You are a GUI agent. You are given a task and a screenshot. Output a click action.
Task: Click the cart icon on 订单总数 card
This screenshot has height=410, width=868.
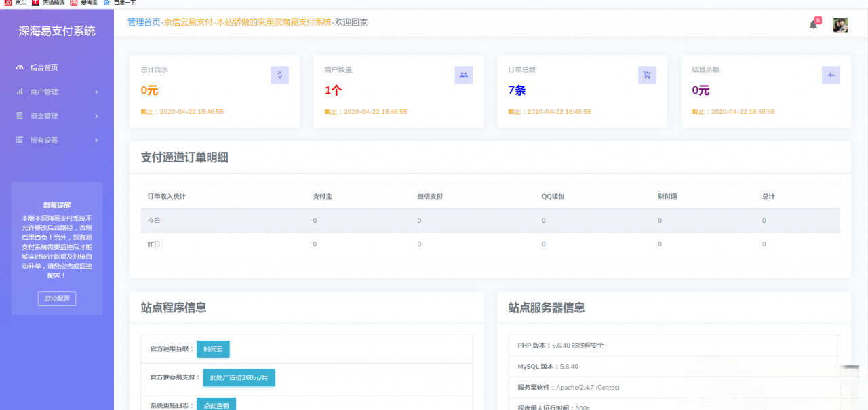pyautogui.click(x=647, y=75)
